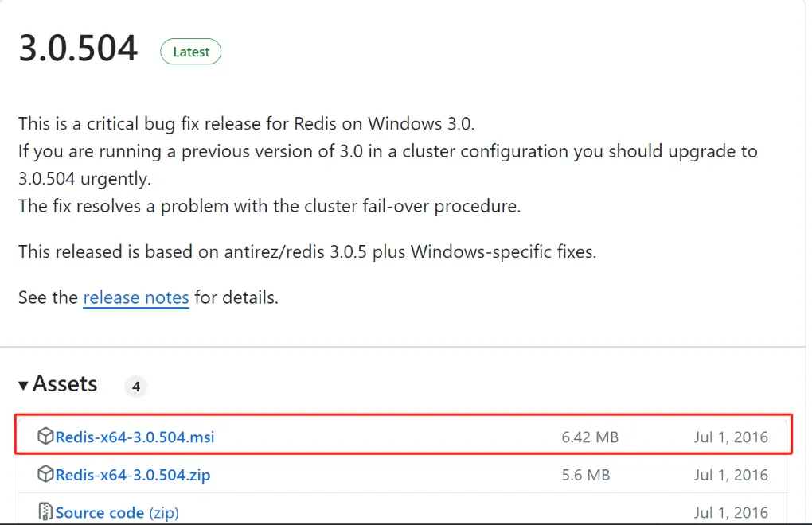Click the Jul 1, 2016 date on the Source code row

731,512
